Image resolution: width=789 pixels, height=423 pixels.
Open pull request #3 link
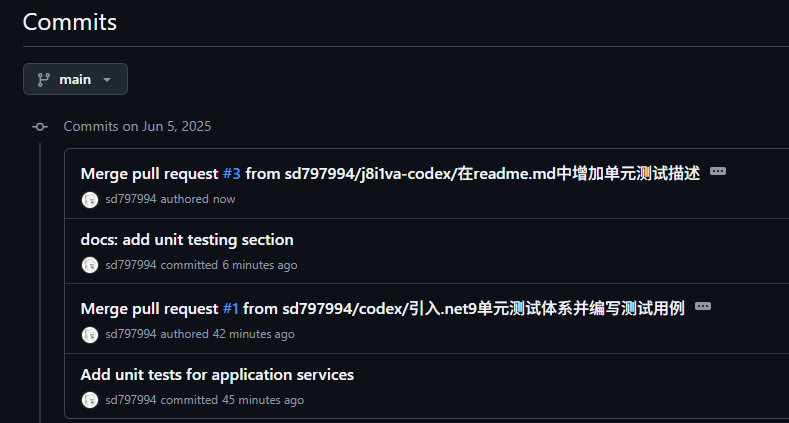tap(231, 173)
